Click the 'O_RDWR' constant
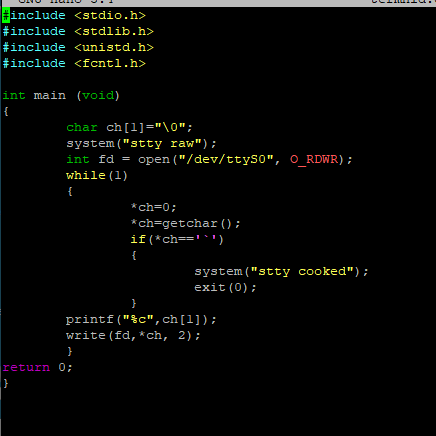Image resolution: width=436 pixels, height=436 pixels. pos(314,159)
